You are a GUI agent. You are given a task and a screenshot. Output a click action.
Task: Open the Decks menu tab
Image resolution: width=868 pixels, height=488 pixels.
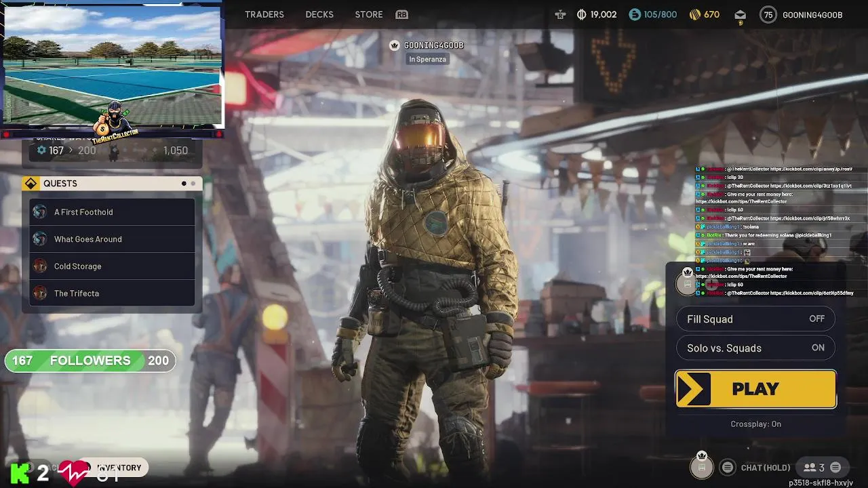319,14
